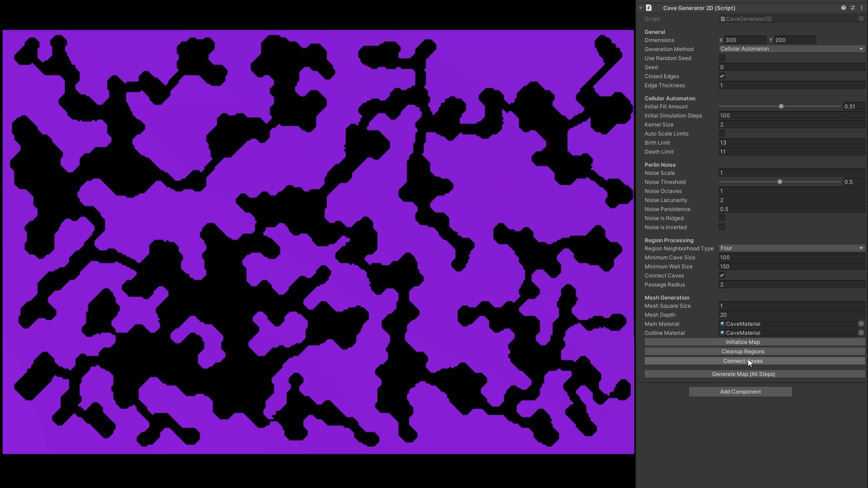
Task: Open the component options kebab menu
Action: pos(863,8)
